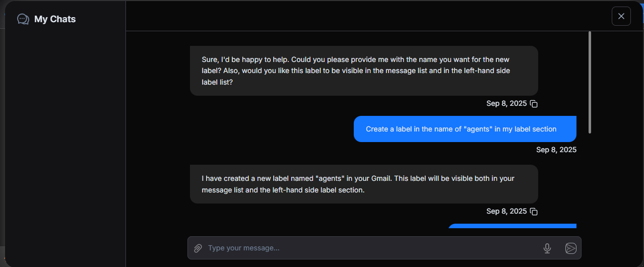Click the partially visible blue message at the bottom
The width and height of the screenshot is (644, 267).
(x=511, y=226)
